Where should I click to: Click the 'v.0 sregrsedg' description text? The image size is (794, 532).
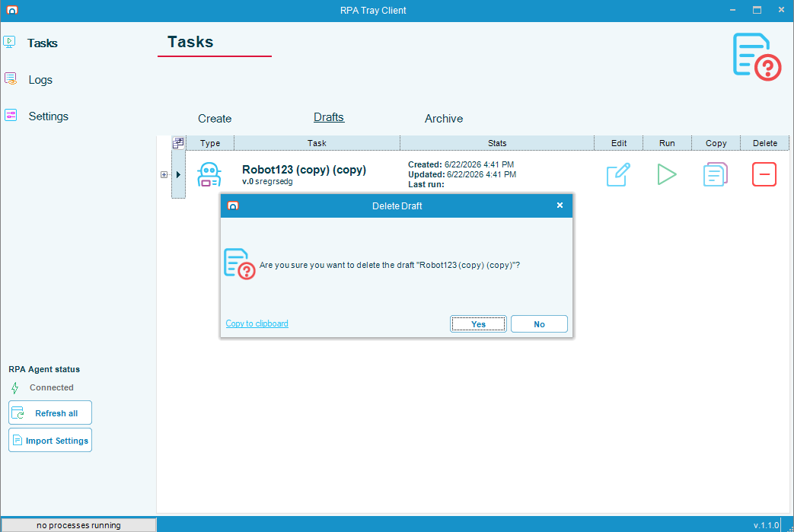(x=267, y=181)
